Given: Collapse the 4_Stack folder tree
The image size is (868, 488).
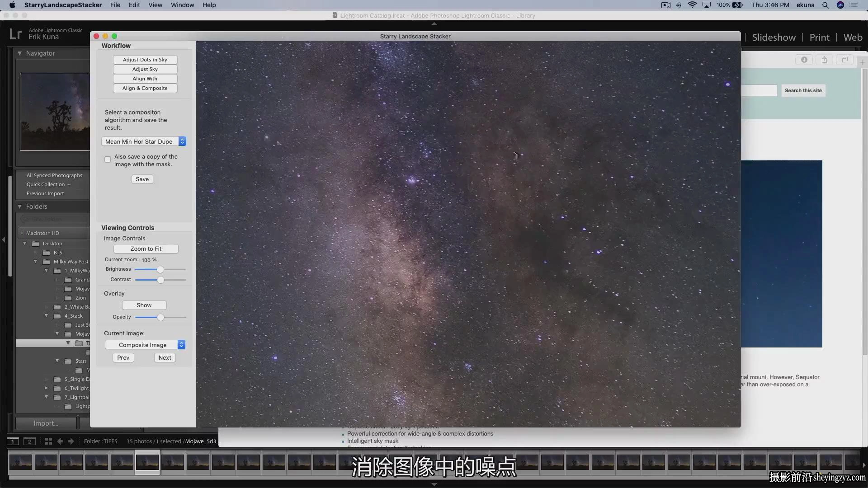Looking at the screenshot, I should coord(47,316).
